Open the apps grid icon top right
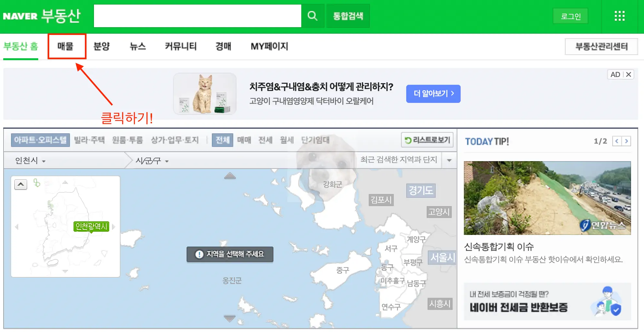 click(x=619, y=16)
